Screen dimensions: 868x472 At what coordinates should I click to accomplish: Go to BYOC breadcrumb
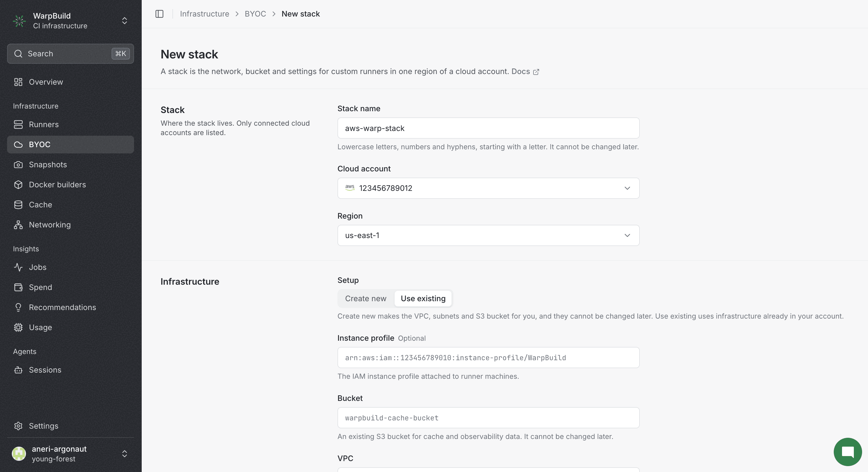(x=255, y=14)
